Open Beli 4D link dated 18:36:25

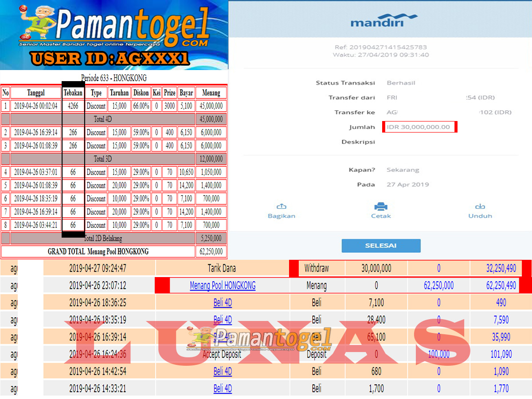(x=223, y=303)
